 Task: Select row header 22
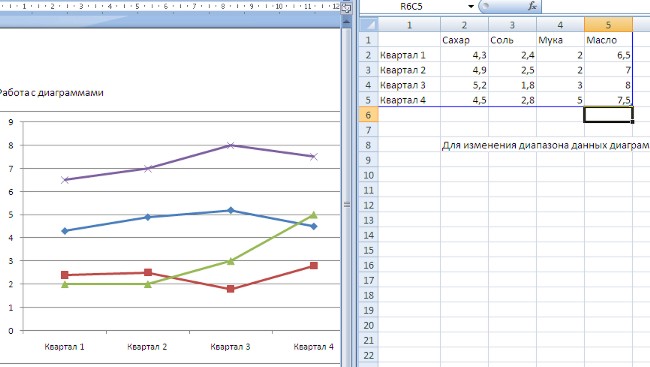click(369, 355)
